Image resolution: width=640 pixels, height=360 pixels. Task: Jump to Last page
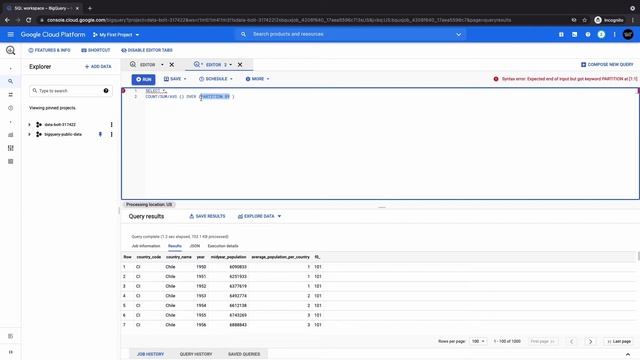619,341
